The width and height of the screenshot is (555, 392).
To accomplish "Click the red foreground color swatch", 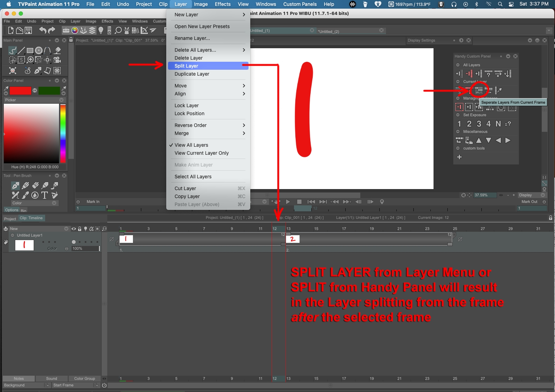I will pos(20,91).
